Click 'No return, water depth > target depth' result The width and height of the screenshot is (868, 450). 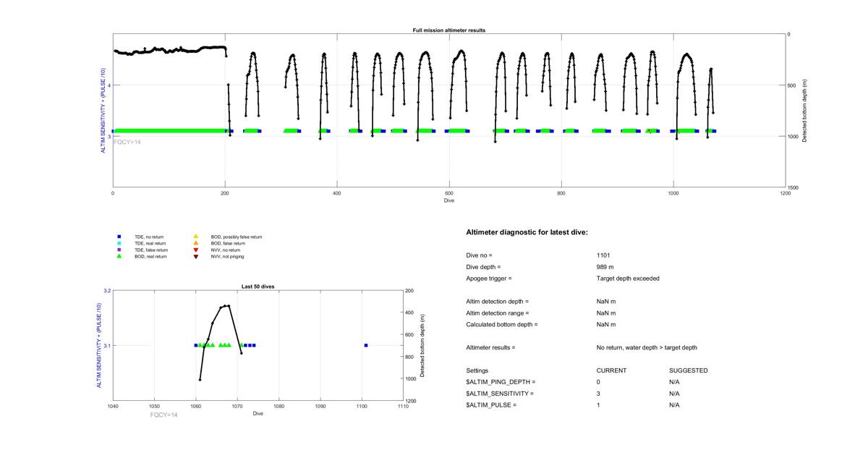click(x=647, y=348)
